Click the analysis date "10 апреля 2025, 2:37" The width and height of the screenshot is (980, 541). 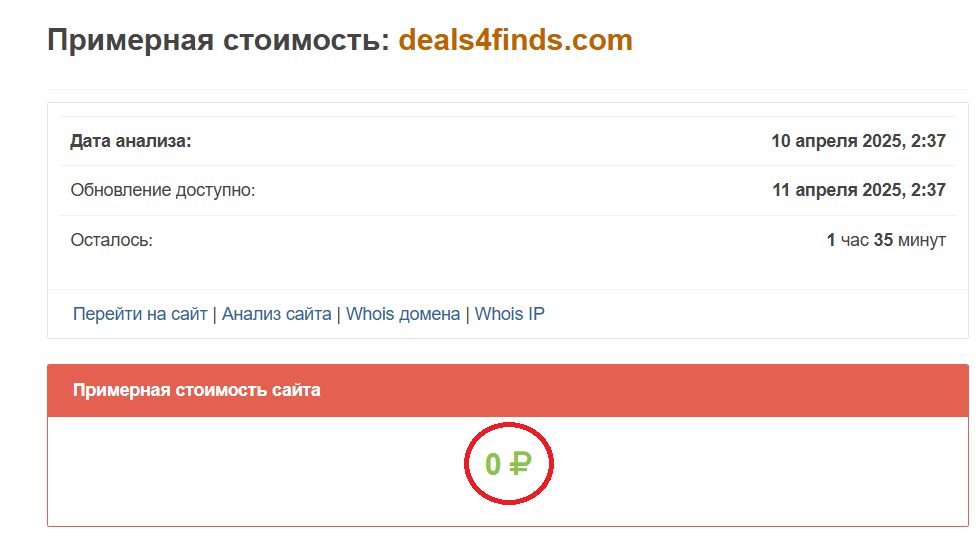pos(858,141)
